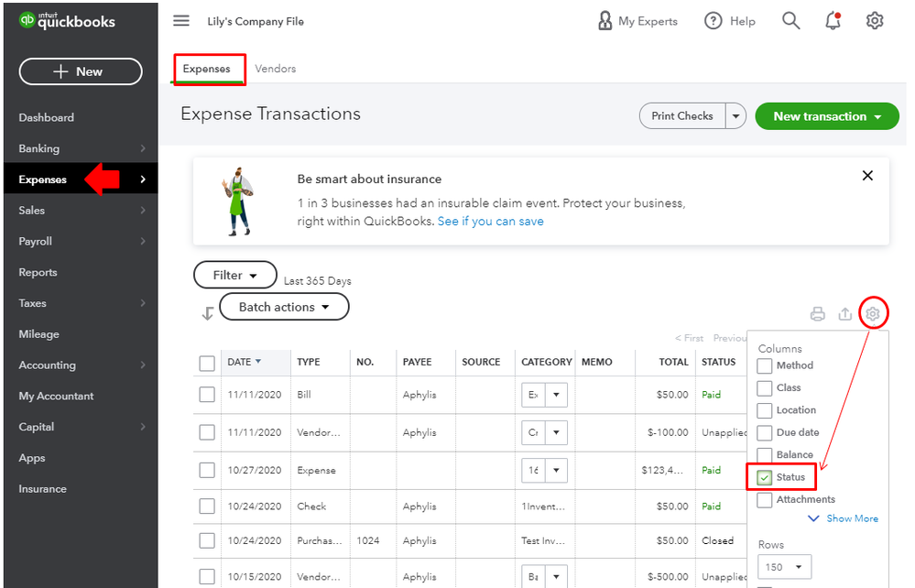
Task: Open Accounting in sidebar
Action: 48,365
